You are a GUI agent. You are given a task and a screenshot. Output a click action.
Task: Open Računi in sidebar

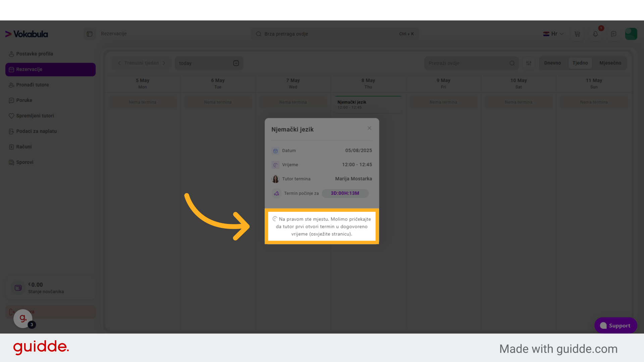click(x=50, y=147)
